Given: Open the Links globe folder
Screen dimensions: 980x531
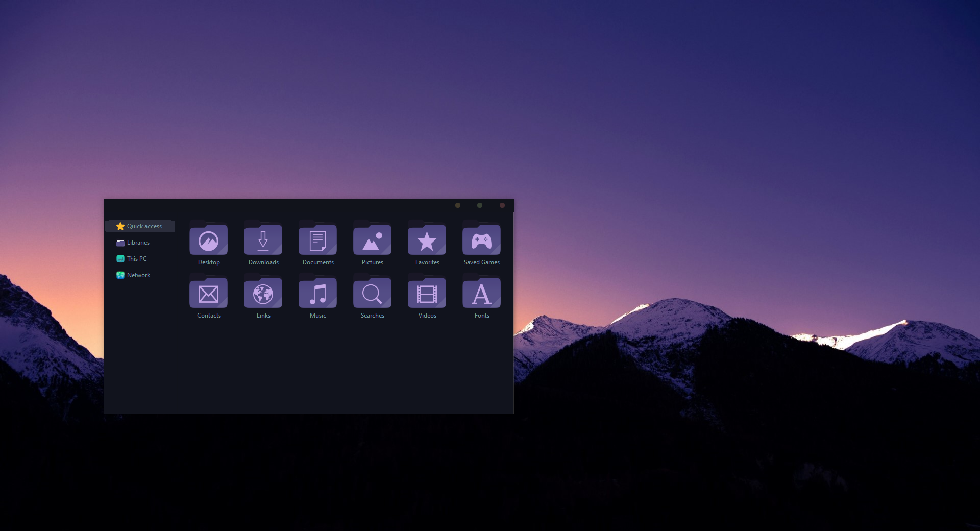Looking at the screenshot, I should pyautogui.click(x=263, y=294).
